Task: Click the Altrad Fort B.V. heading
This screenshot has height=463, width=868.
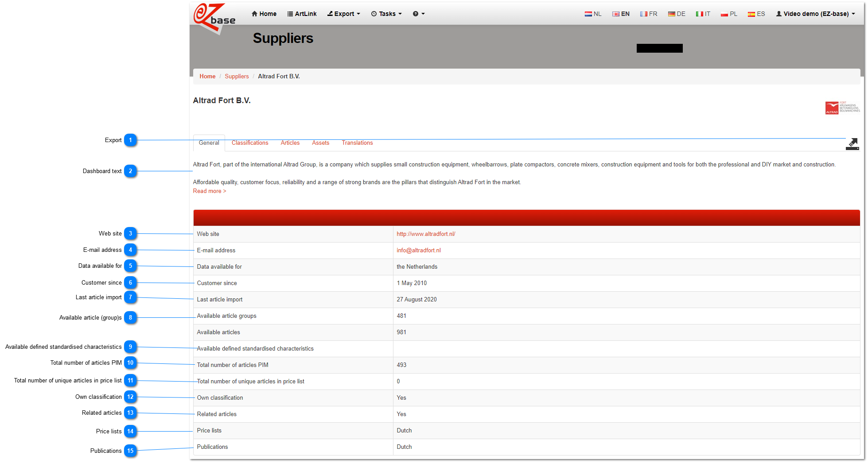Action: [x=222, y=100]
